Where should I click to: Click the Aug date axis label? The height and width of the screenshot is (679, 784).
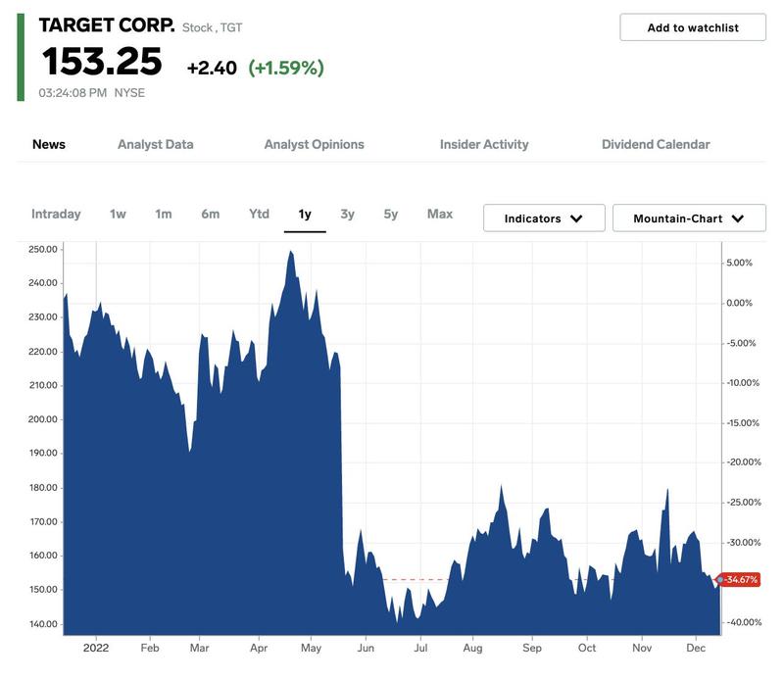(x=472, y=648)
